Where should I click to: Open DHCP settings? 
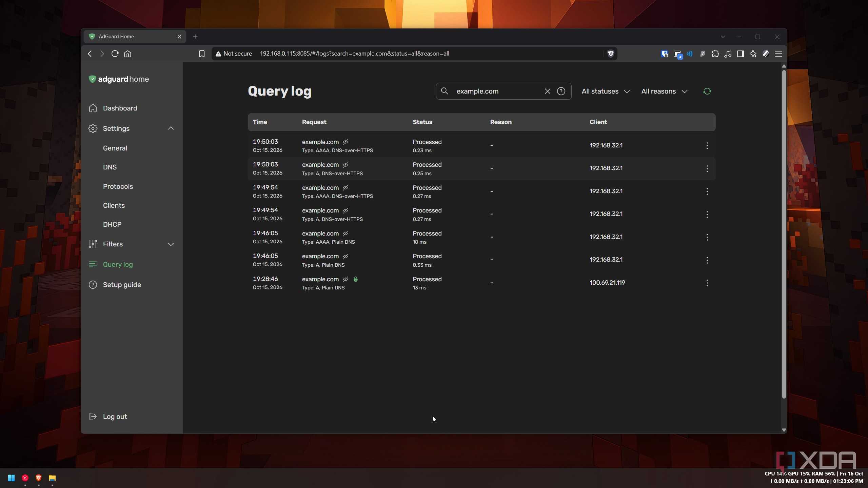(112, 224)
